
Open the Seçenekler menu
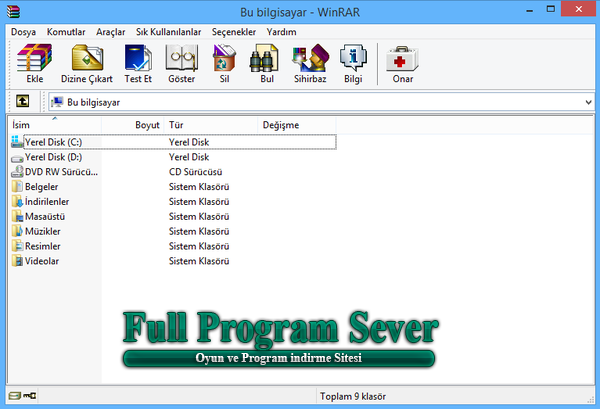tap(234, 32)
